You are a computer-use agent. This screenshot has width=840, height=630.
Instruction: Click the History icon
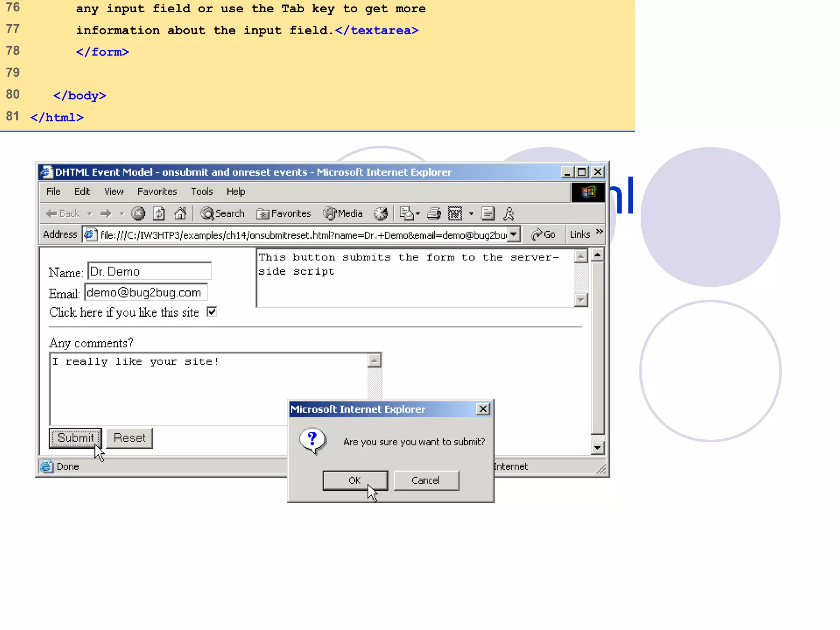tap(381, 214)
